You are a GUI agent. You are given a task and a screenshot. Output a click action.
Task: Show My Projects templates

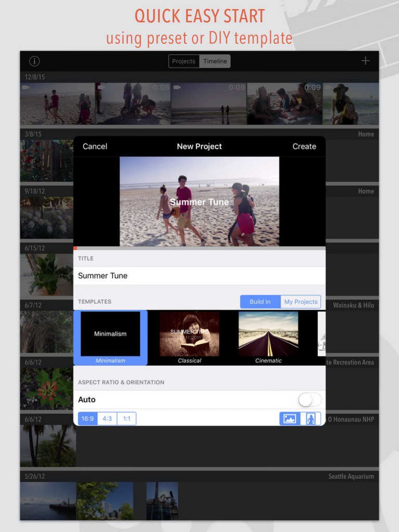coord(301,302)
